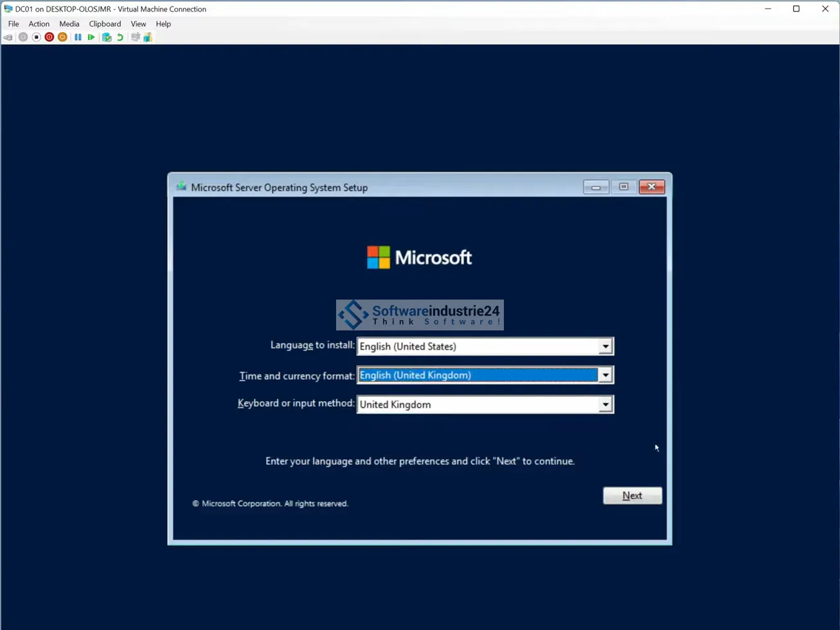Image resolution: width=840 pixels, height=630 pixels.
Task: Close the Server Operating System Setup dialog
Action: point(651,187)
